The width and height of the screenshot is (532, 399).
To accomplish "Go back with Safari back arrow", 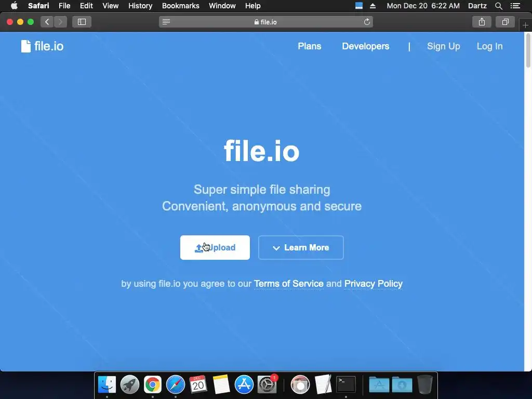I will point(47,22).
